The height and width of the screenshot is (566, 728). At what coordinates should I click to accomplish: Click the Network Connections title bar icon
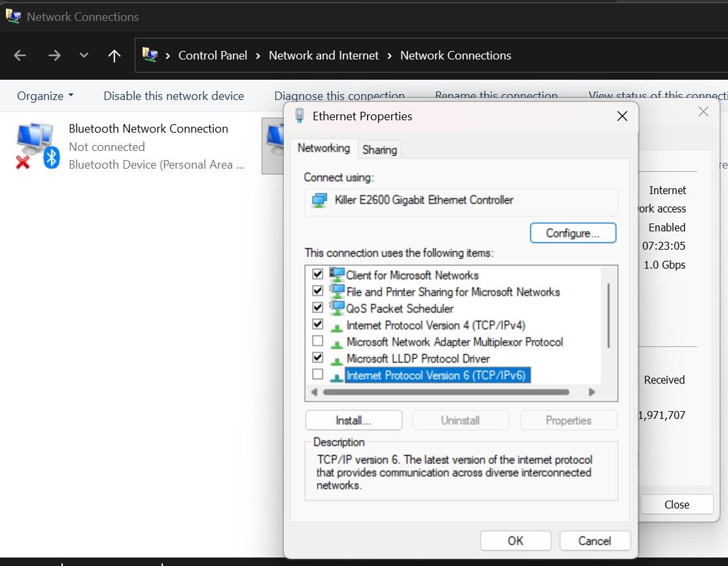pos(13,17)
